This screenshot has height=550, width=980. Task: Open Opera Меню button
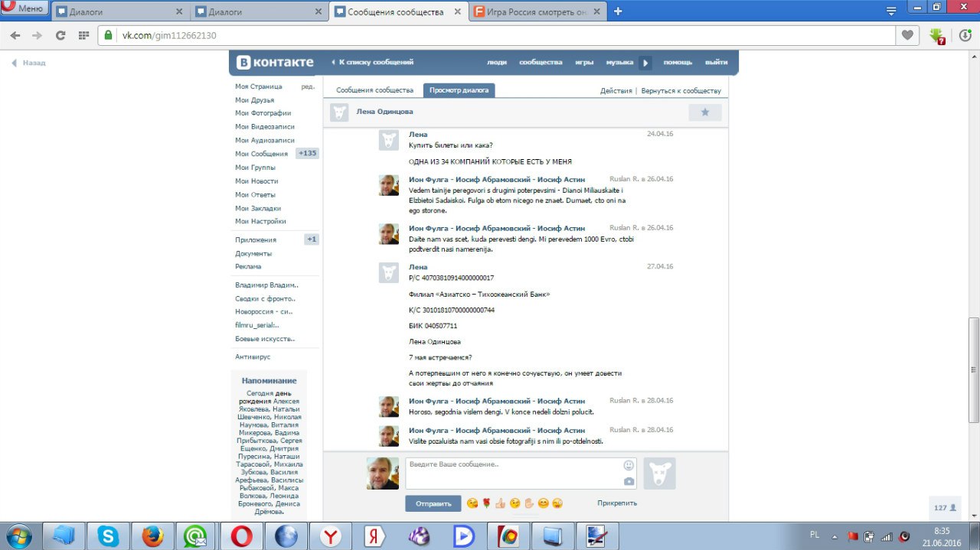tap(24, 8)
